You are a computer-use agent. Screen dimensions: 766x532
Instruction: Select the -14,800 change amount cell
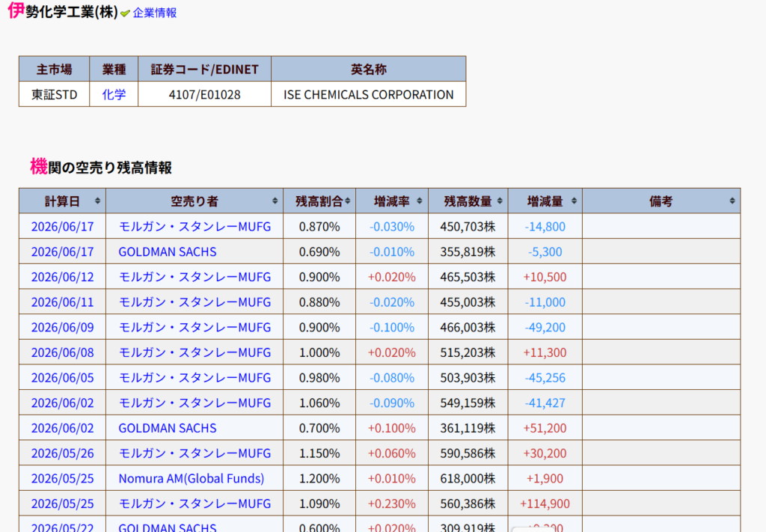click(x=545, y=227)
